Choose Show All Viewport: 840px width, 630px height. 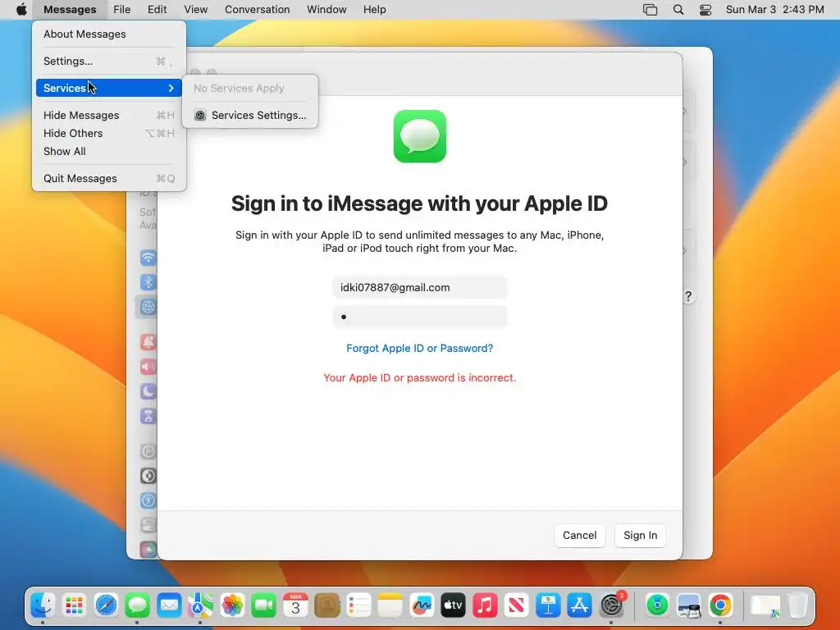[x=109, y=152]
